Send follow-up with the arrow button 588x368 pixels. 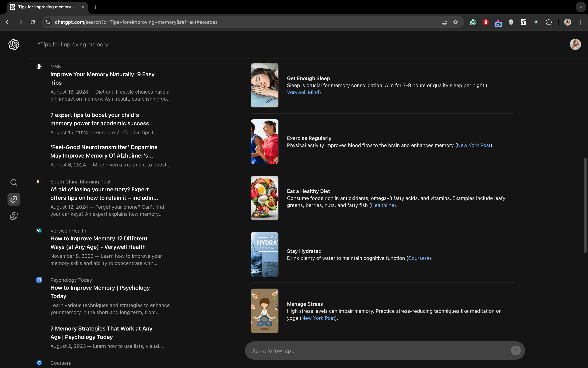(x=516, y=350)
